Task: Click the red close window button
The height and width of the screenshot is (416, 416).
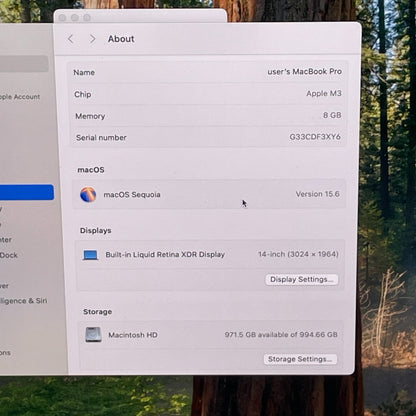Action: pos(62,18)
